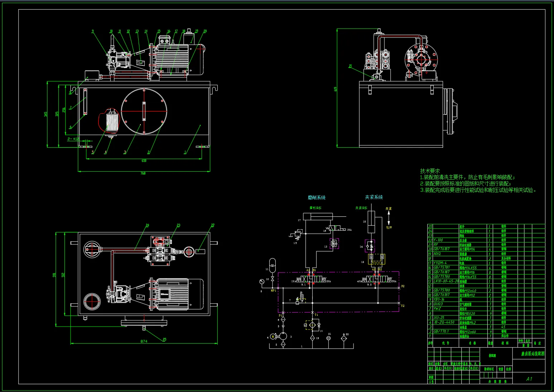The image size is (554, 392).
Task: Click the motor M symbol in the schematic
Action: (x=273, y=337)
